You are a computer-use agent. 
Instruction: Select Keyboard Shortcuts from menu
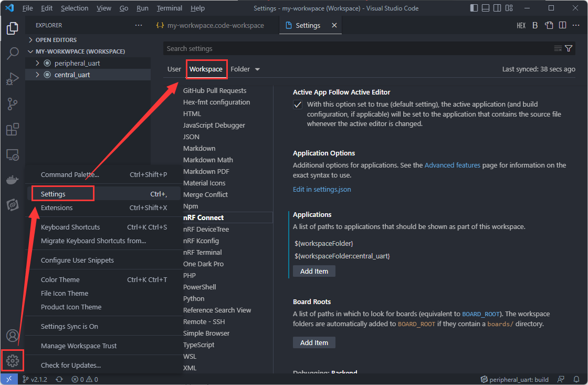tap(70, 227)
